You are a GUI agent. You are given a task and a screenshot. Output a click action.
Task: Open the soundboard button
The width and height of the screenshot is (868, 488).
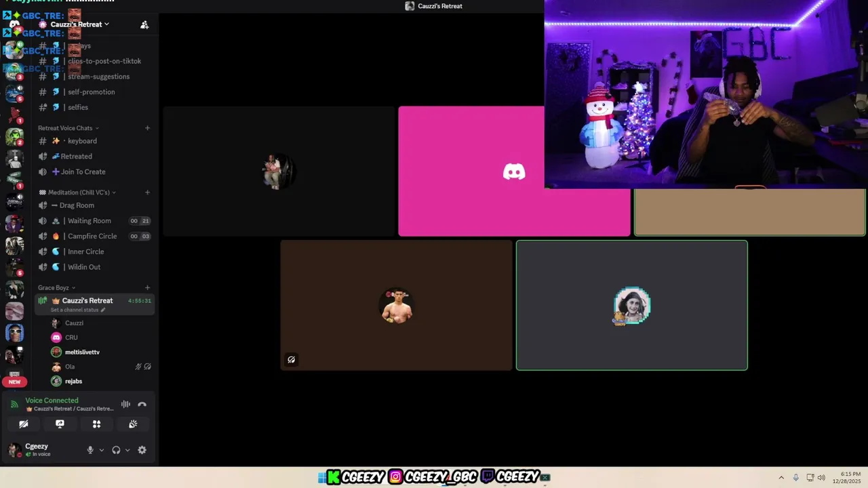coord(133,424)
